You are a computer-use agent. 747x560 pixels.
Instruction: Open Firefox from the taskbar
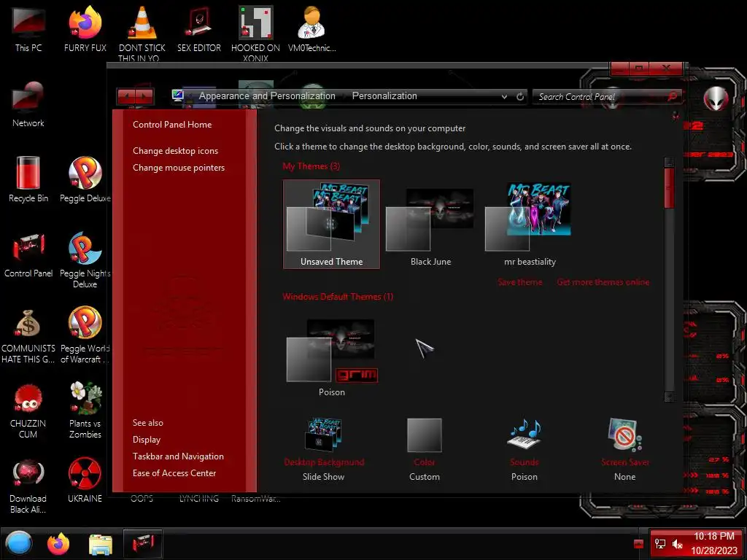58,544
